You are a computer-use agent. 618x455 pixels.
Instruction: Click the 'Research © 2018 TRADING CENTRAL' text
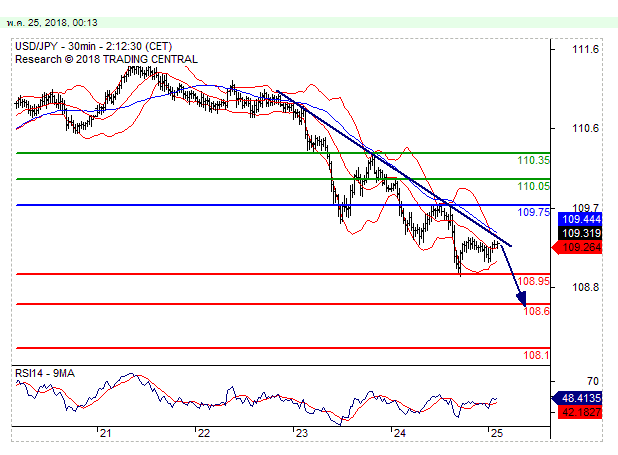(106, 60)
